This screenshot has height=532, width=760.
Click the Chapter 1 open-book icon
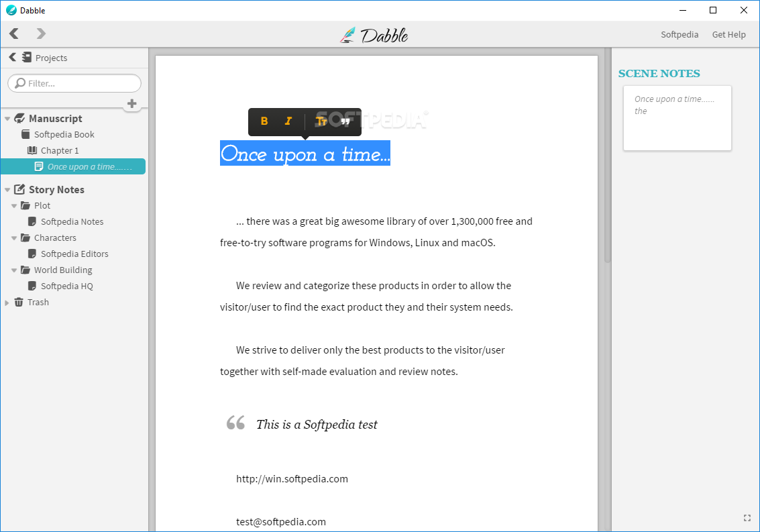[x=32, y=150]
